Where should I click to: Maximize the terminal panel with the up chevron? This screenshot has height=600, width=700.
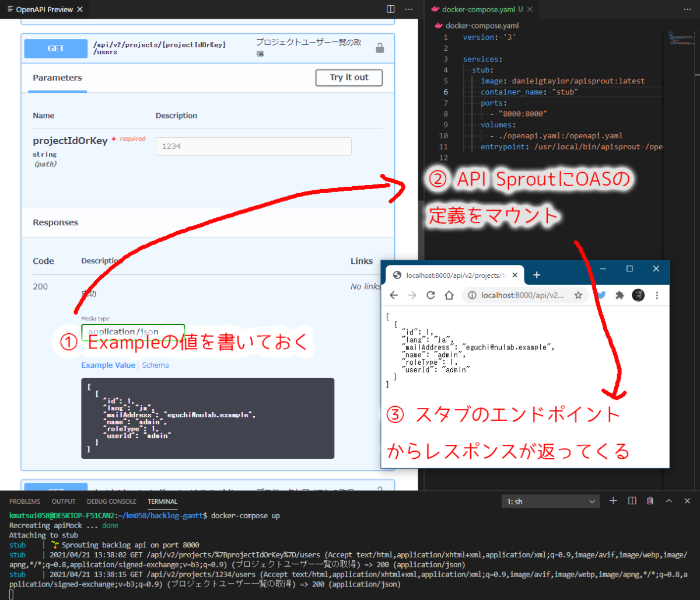coord(669,501)
